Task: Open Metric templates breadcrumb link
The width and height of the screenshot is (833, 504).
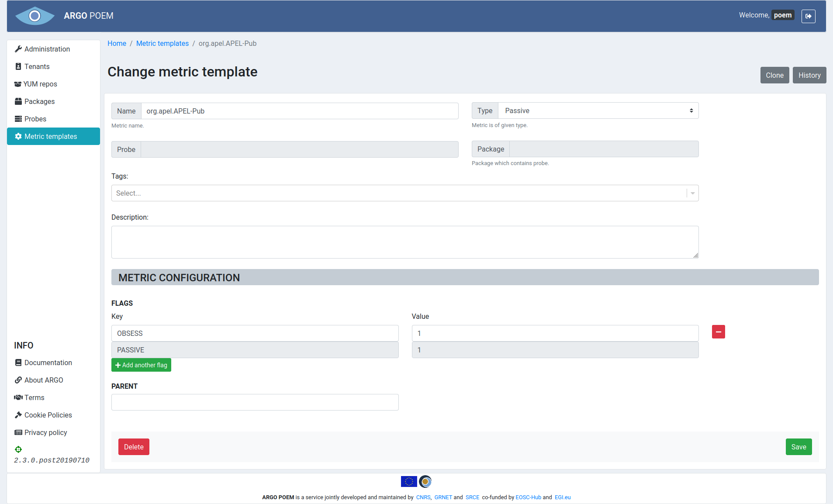Action: (x=162, y=43)
